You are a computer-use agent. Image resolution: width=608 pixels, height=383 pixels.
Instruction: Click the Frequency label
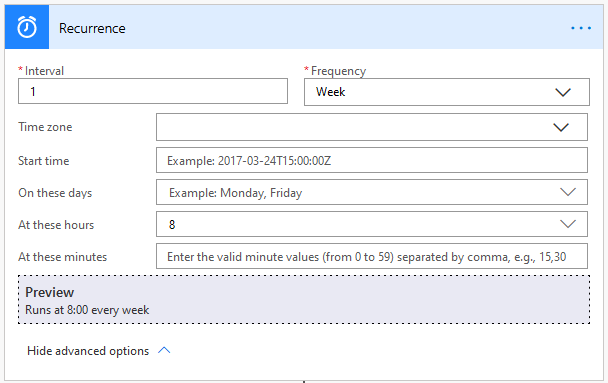point(338,71)
